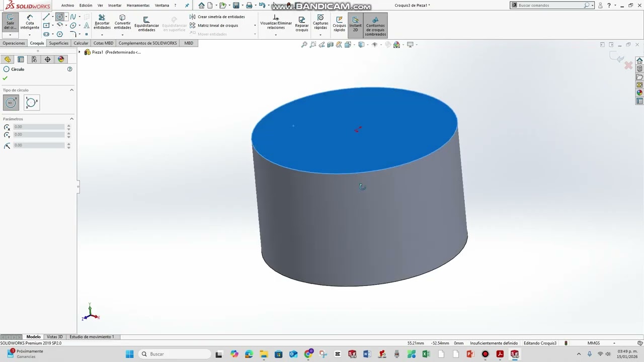Click Convertir entidades tool

coord(122,22)
